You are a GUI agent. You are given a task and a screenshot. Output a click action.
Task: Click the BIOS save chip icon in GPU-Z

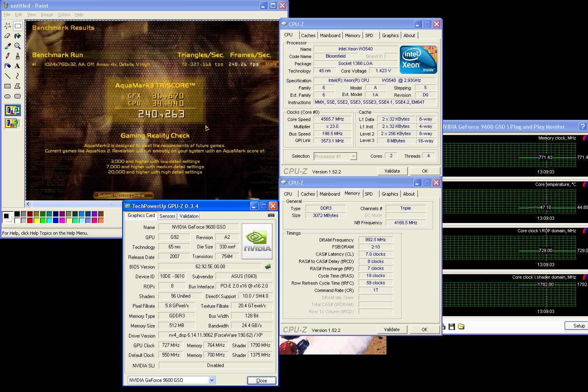(x=268, y=267)
